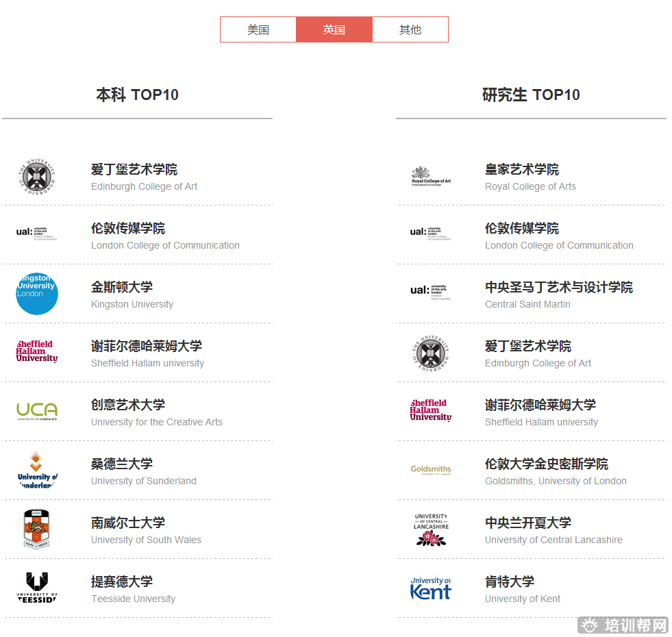Click the 'Kingston University' subtitle

[x=132, y=304]
